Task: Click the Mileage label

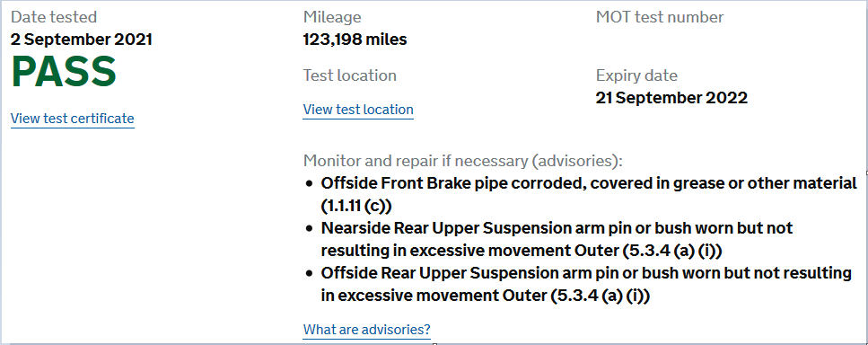Action: (332, 17)
